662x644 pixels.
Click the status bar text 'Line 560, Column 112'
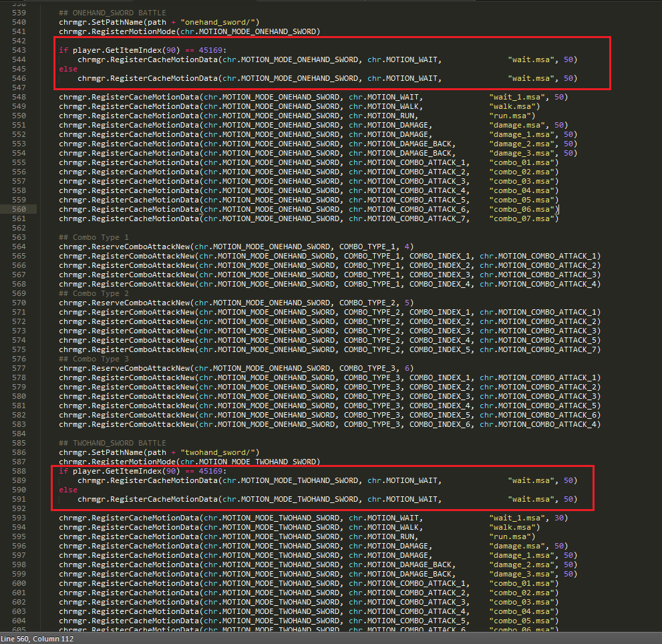37,639
